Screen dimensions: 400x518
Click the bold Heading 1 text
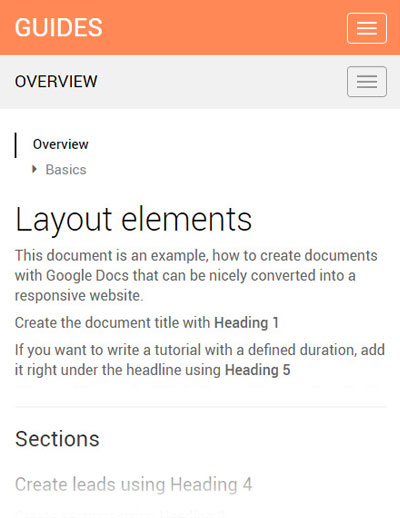coord(246,323)
